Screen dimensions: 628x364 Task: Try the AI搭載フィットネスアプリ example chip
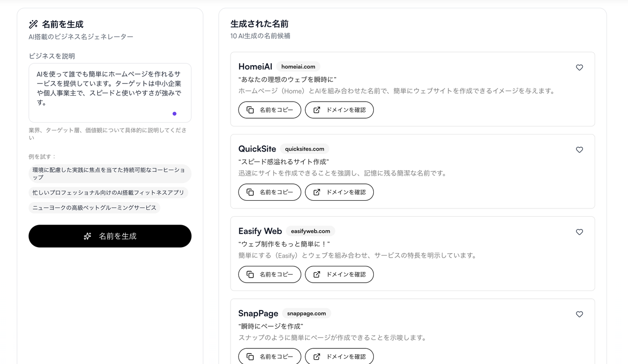pyautogui.click(x=108, y=193)
